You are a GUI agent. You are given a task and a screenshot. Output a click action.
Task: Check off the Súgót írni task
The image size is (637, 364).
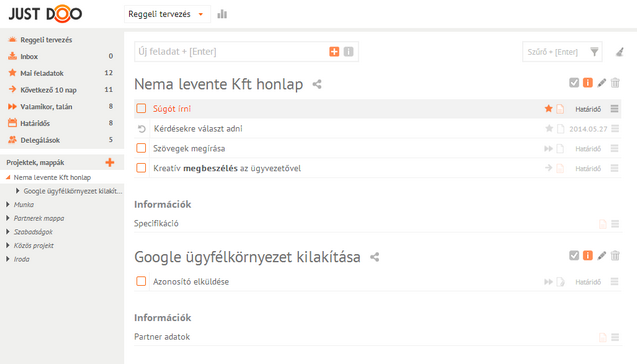tap(141, 108)
